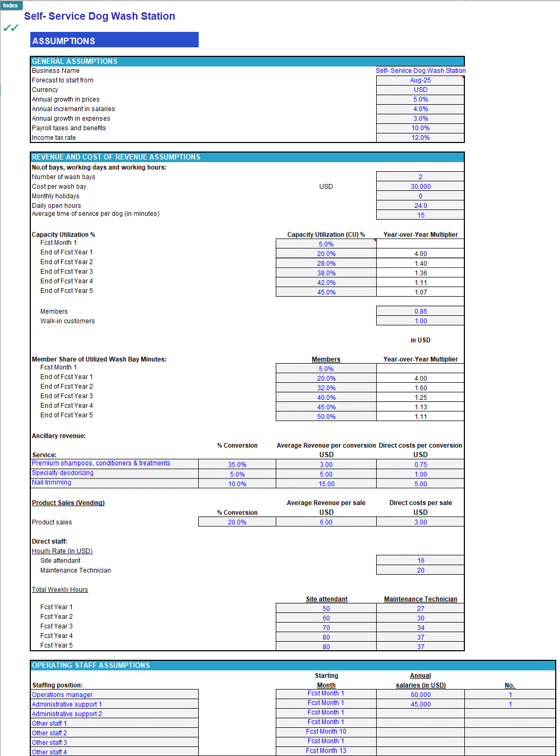Screen dimensions: 560x756
Task: Select Site attendant hourly rate 16
Action: tap(420, 560)
